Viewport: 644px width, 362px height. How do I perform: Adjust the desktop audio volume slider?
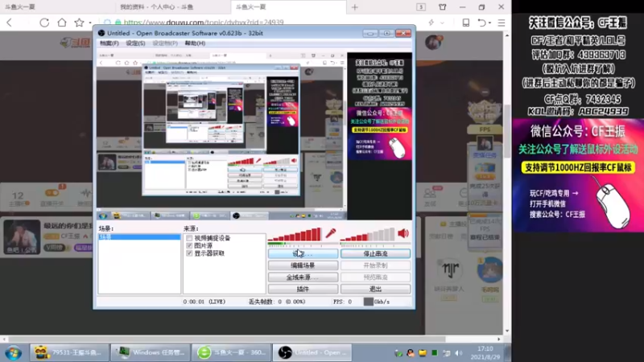(x=368, y=234)
